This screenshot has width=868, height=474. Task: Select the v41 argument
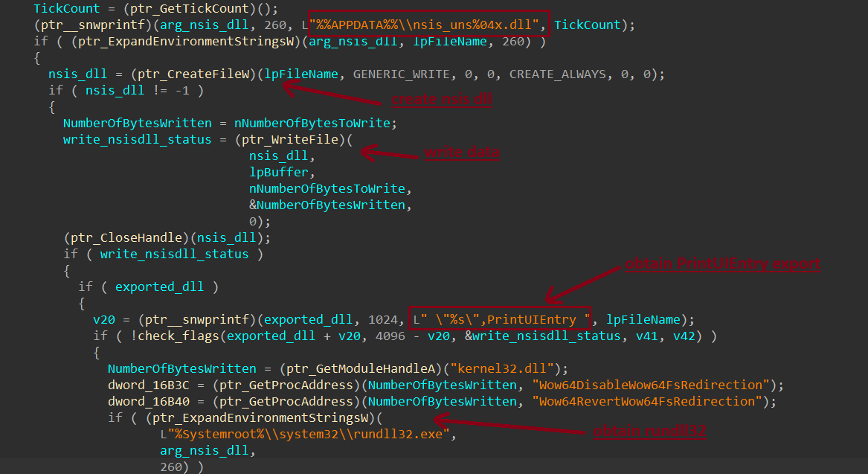646,336
